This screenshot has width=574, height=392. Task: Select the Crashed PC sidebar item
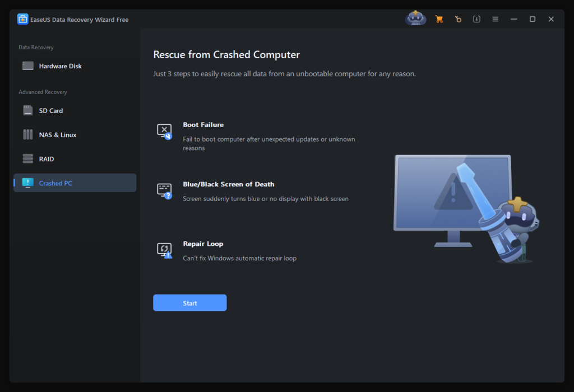75,183
